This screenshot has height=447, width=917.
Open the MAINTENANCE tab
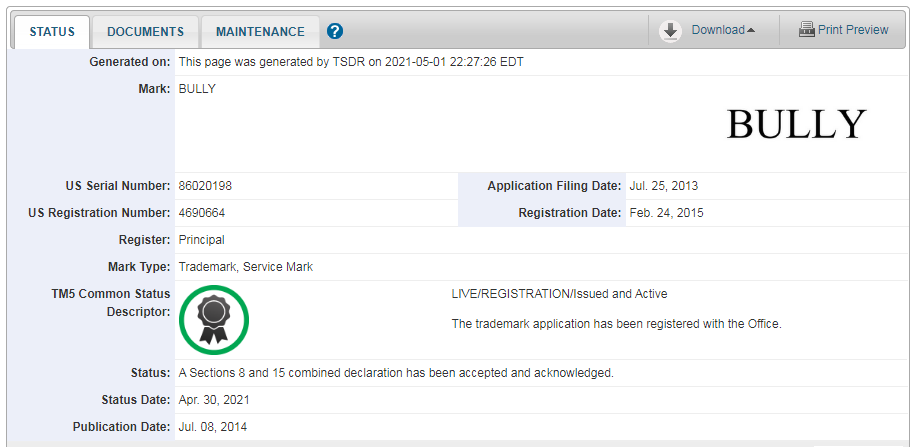click(260, 32)
